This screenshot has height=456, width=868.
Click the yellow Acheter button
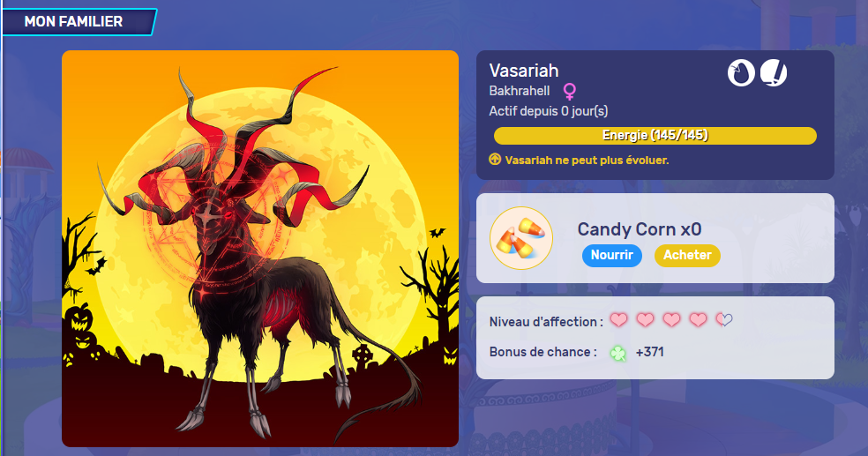[687, 255]
